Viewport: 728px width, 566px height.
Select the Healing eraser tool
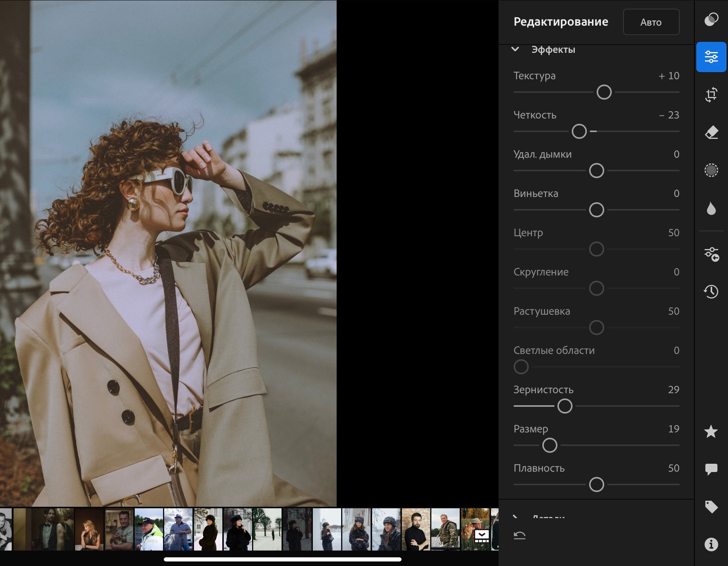[711, 132]
